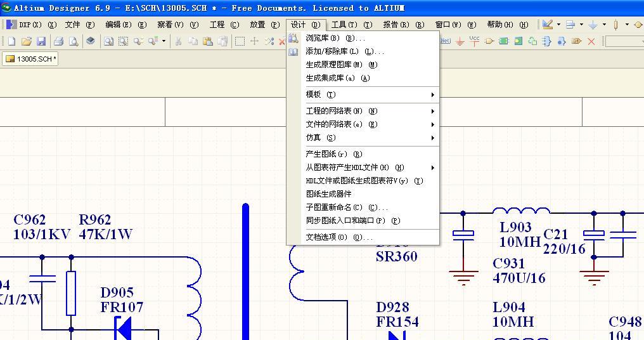Open the 编辑 (E) menu
The image size is (644, 340).
pyautogui.click(x=126, y=25)
